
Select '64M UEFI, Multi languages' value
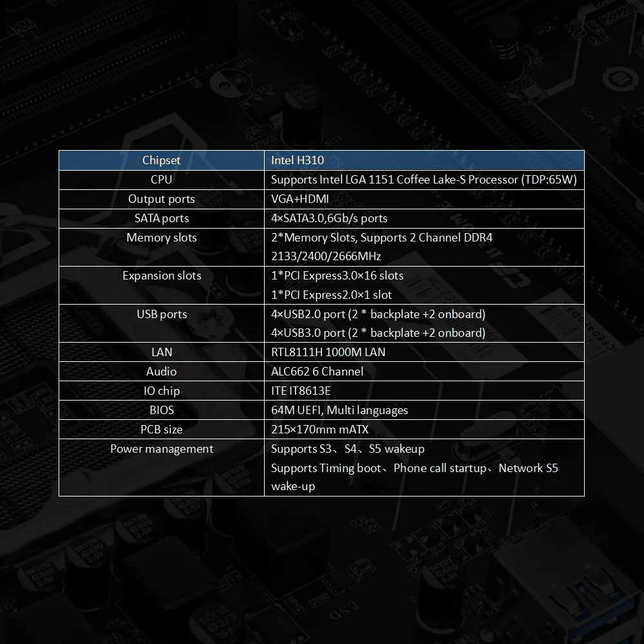[339, 410]
